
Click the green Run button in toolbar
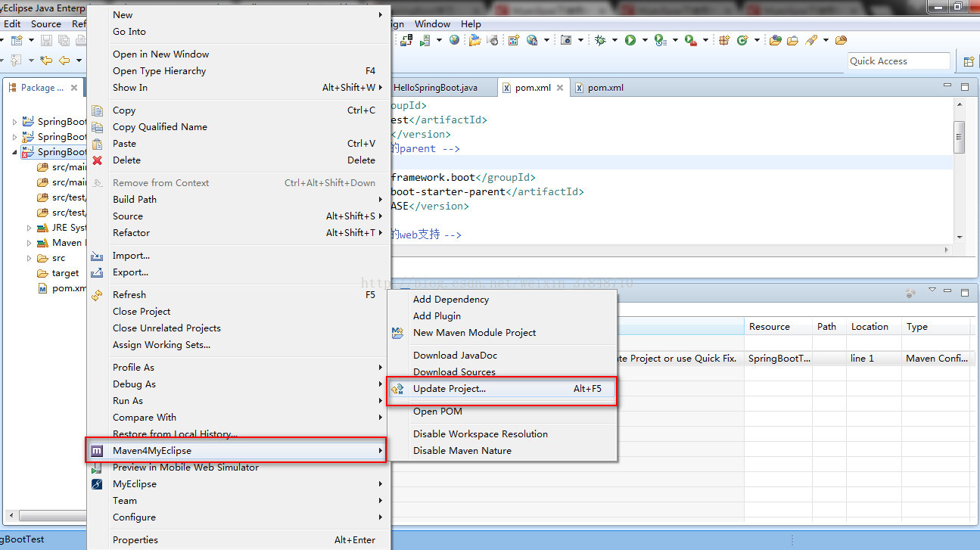630,40
